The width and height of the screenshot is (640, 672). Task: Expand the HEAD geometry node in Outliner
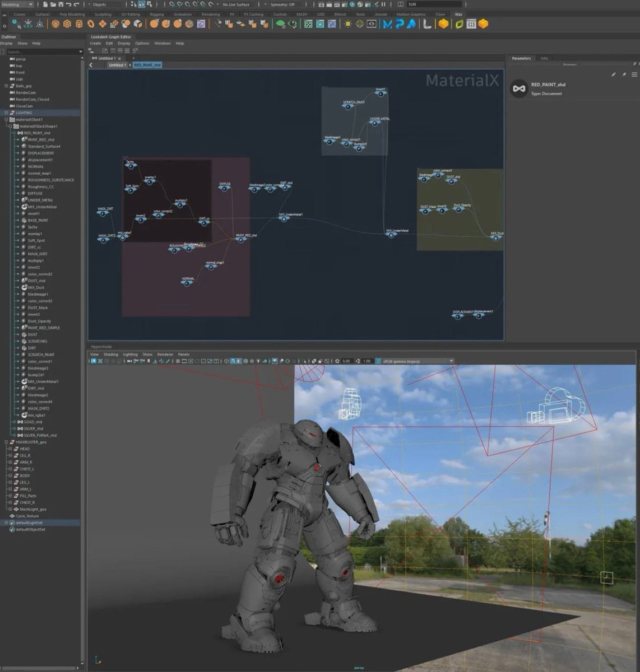(x=10, y=449)
